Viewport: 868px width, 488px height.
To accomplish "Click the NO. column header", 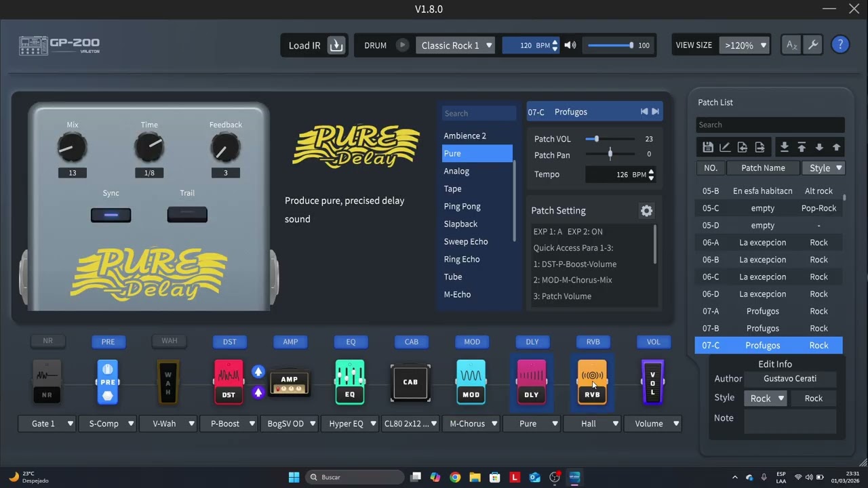I will tap(710, 168).
